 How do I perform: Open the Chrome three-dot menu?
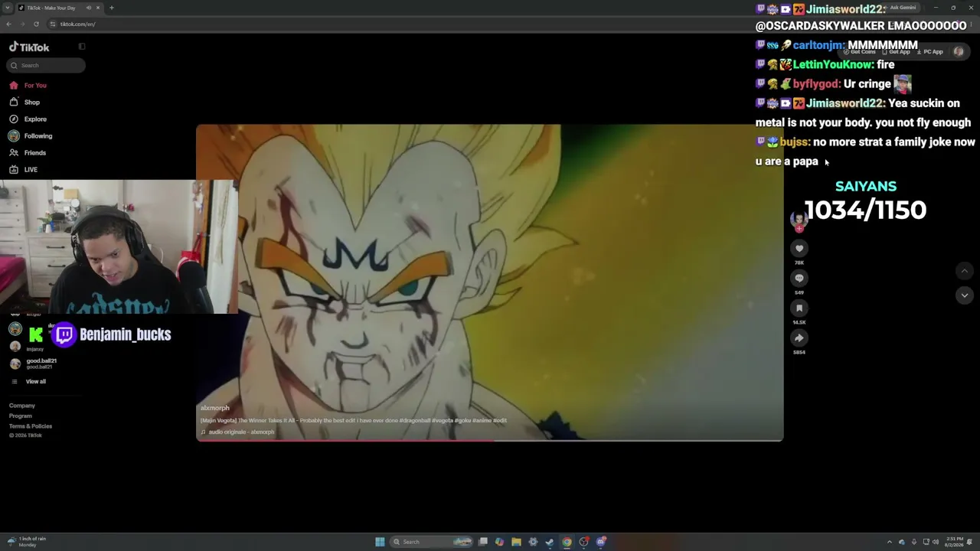point(969,24)
